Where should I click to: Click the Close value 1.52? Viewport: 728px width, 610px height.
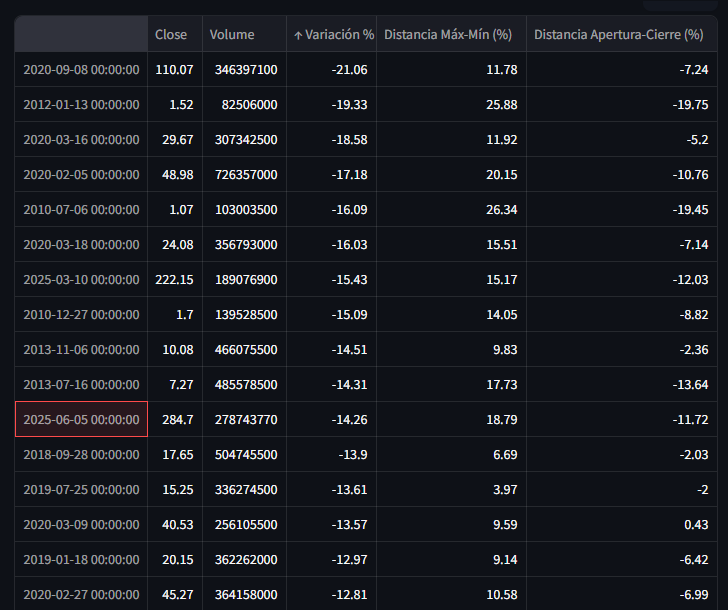[175, 104]
